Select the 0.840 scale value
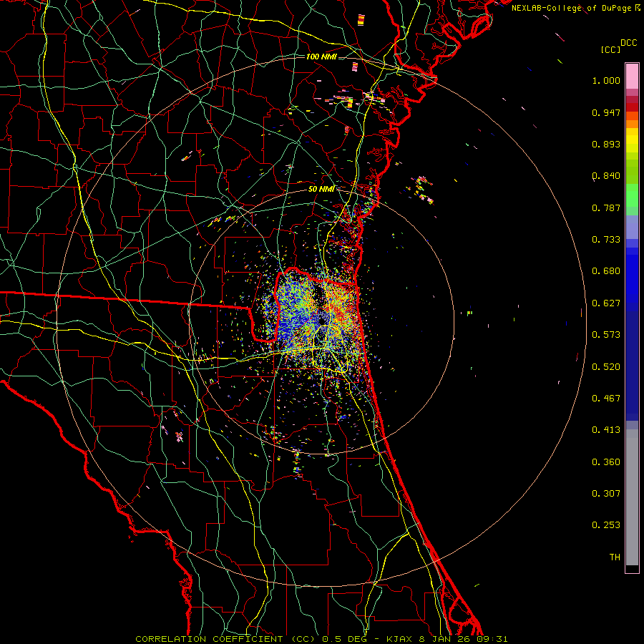 [606, 176]
